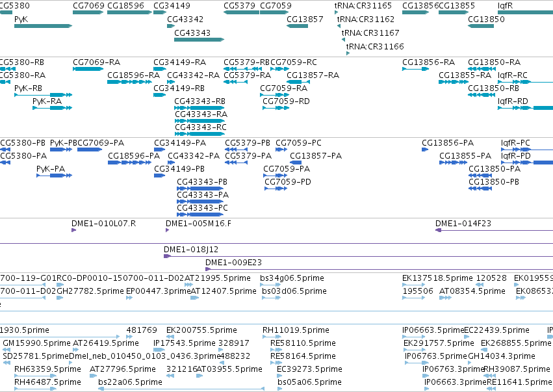
Task: Select transcript CG13855-RA
Action: coord(453,82)
